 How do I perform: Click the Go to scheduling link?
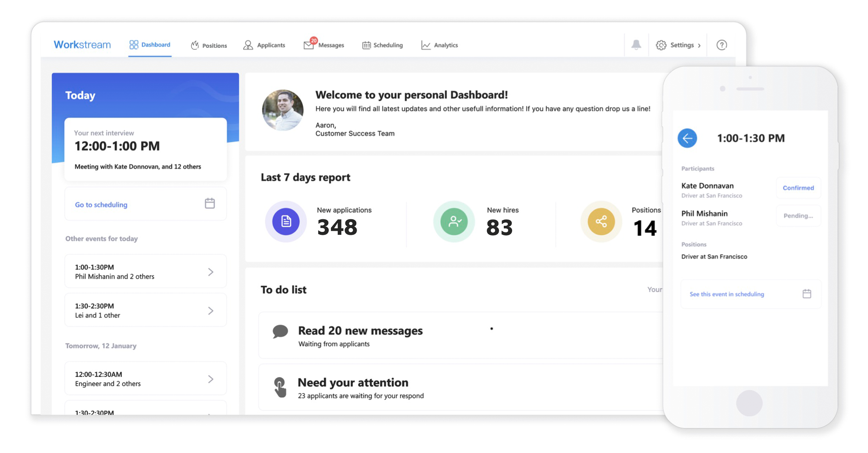pyautogui.click(x=101, y=204)
